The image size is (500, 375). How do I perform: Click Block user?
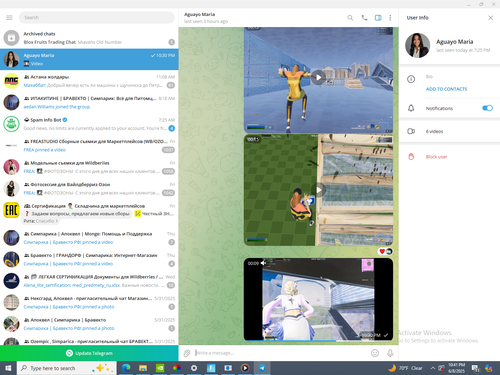coord(436,157)
